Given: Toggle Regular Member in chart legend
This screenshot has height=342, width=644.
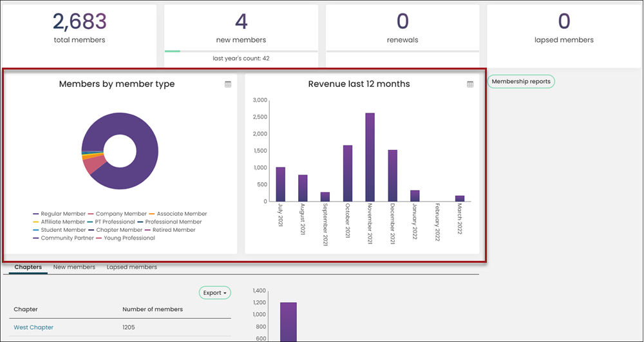Looking at the screenshot, I should [59, 214].
